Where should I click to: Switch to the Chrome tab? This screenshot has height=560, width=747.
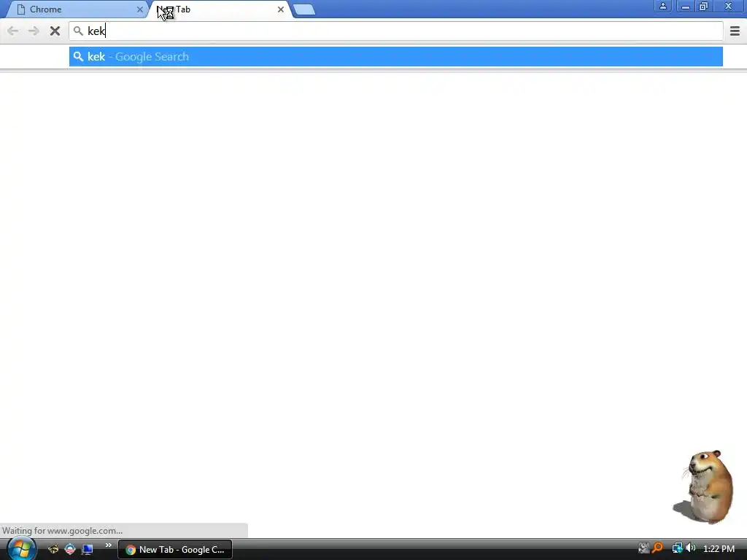click(76, 9)
